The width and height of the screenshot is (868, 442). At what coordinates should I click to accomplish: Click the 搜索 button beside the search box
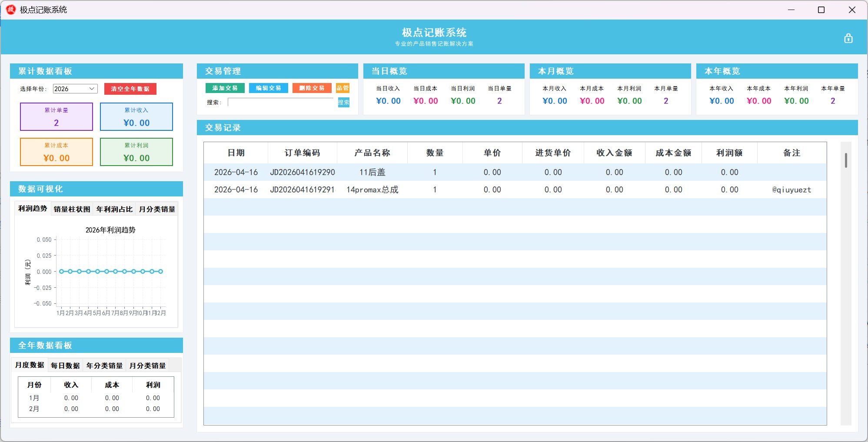pyautogui.click(x=343, y=103)
